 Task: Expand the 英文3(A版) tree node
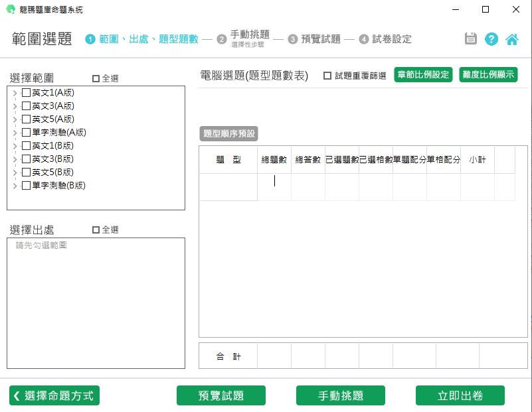pos(15,106)
